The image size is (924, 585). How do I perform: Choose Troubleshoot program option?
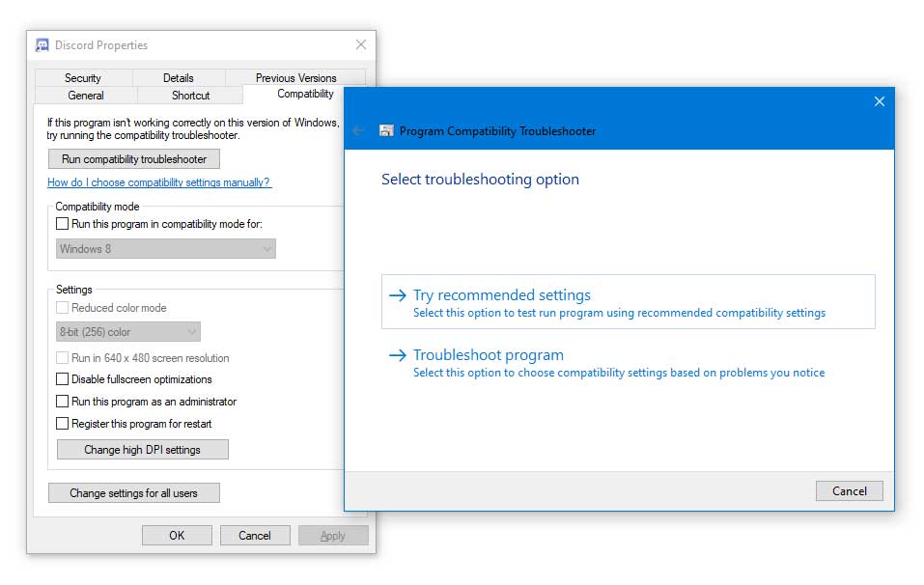pyautogui.click(x=629, y=362)
